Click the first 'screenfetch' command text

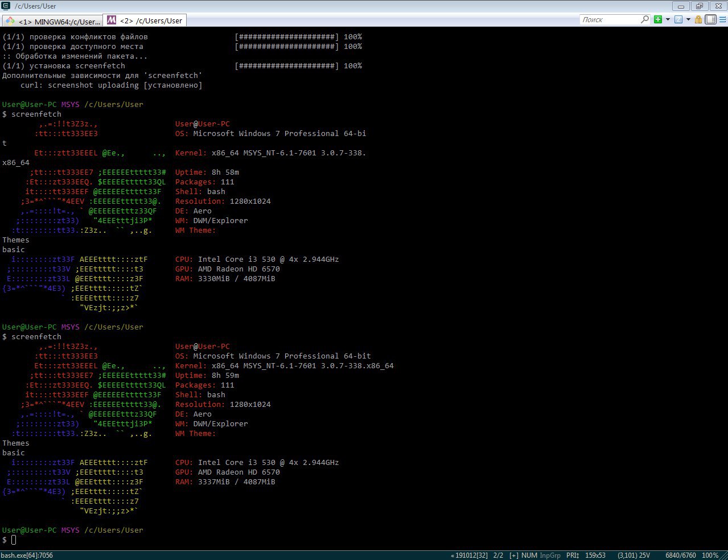(x=36, y=114)
